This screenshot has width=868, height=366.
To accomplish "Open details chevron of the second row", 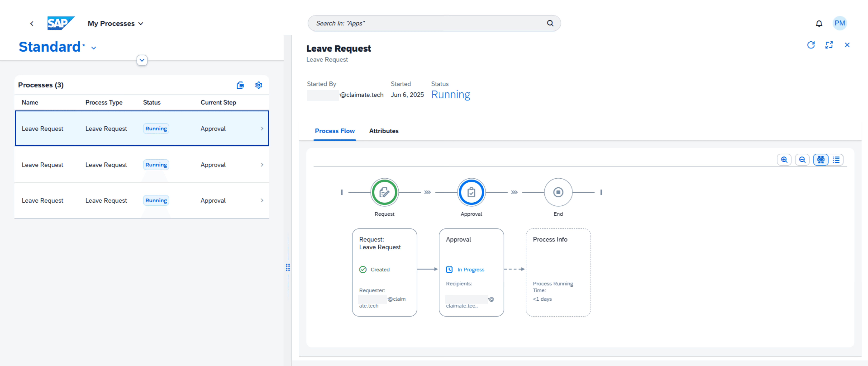I will [x=262, y=165].
